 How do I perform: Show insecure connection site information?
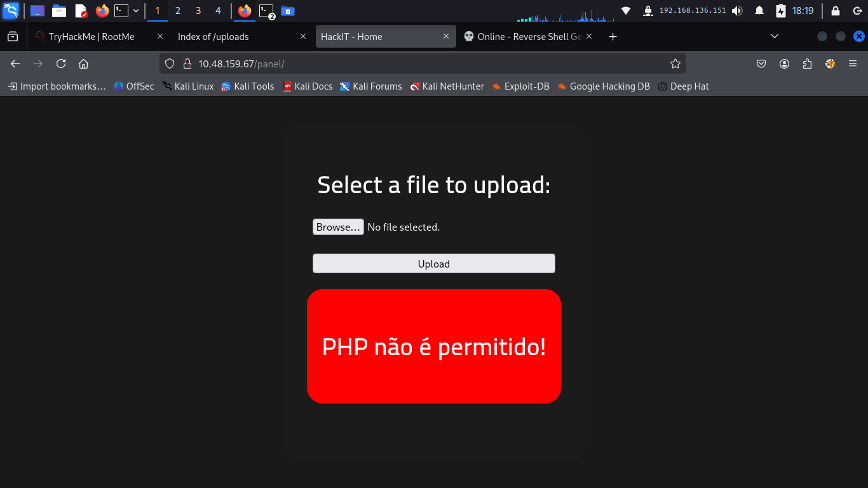pos(187,64)
